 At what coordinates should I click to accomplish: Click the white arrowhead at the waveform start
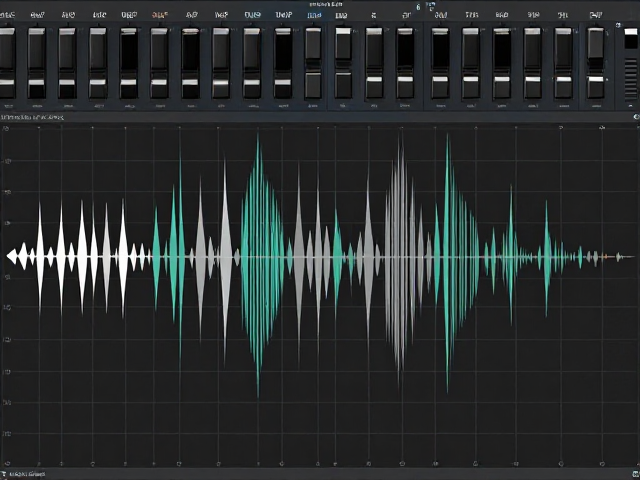pyautogui.click(x=12, y=256)
